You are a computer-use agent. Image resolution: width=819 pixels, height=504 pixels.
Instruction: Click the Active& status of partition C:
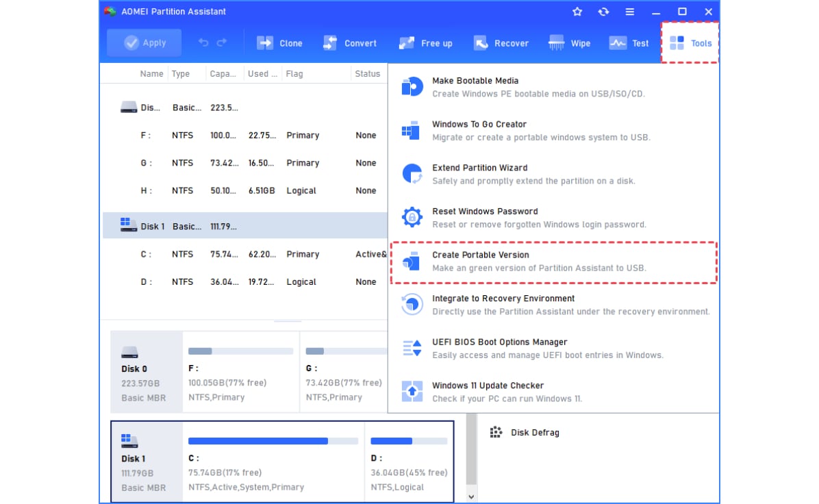point(371,254)
